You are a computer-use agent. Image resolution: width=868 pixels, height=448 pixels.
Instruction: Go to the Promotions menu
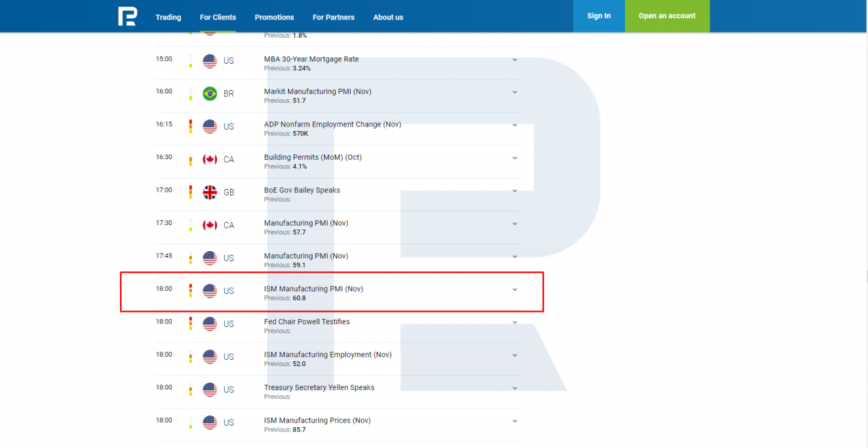[274, 17]
